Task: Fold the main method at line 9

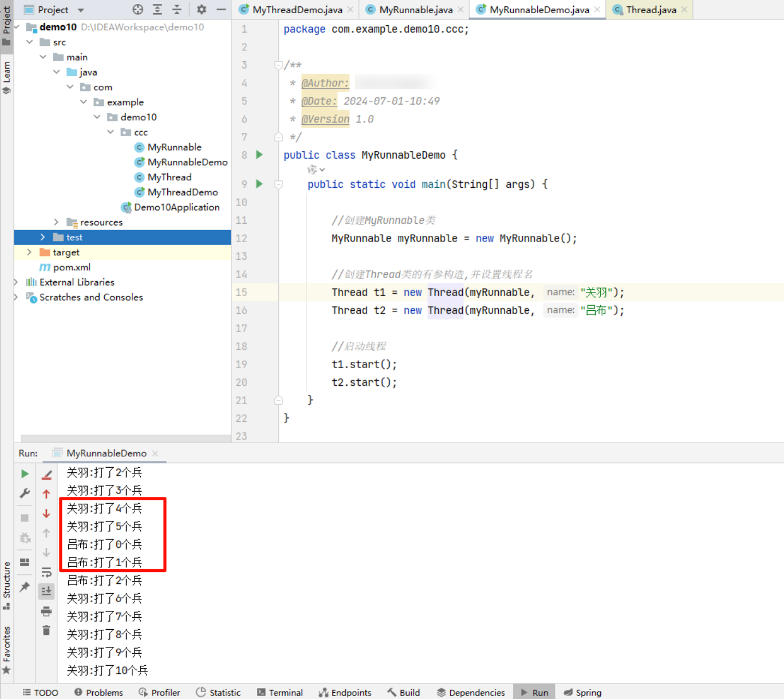Action: pyautogui.click(x=278, y=184)
